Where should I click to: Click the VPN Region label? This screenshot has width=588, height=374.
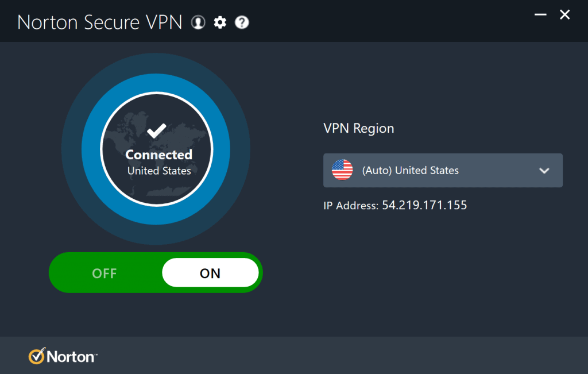[x=359, y=128]
